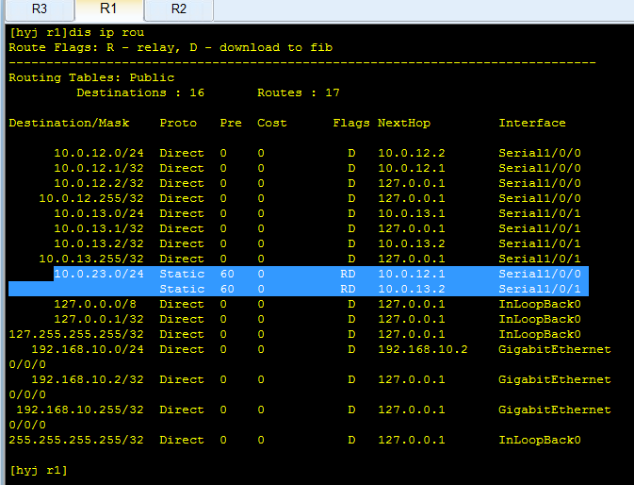Click destination 10.0.12.1/32
The width and height of the screenshot is (635, 485).
click(99, 168)
